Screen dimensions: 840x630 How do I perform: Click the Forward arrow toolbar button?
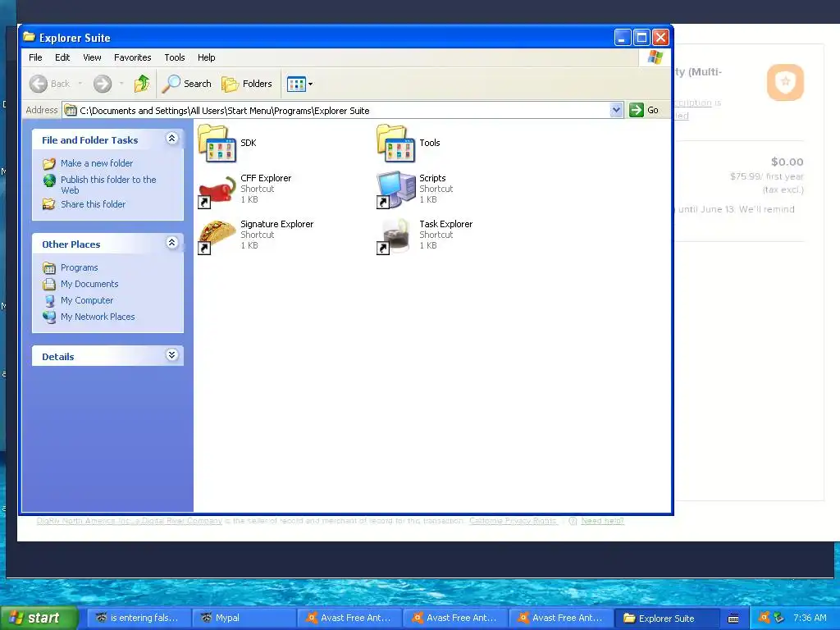tap(103, 84)
